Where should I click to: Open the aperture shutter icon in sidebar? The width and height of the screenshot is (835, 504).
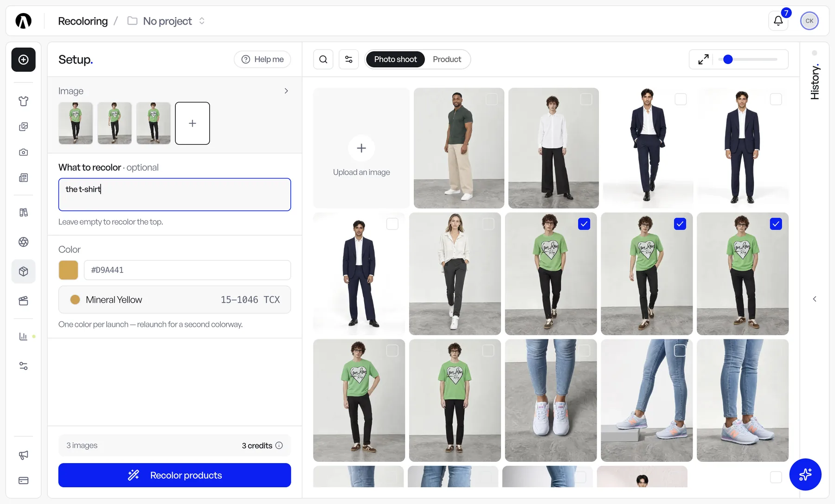click(x=24, y=242)
